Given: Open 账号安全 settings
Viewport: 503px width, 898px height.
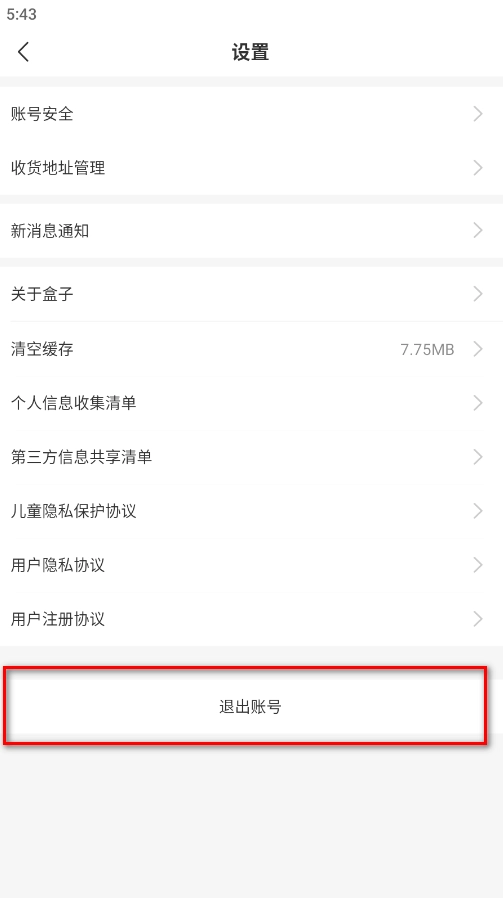Looking at the screenshot, I should (x=252, y=114).
